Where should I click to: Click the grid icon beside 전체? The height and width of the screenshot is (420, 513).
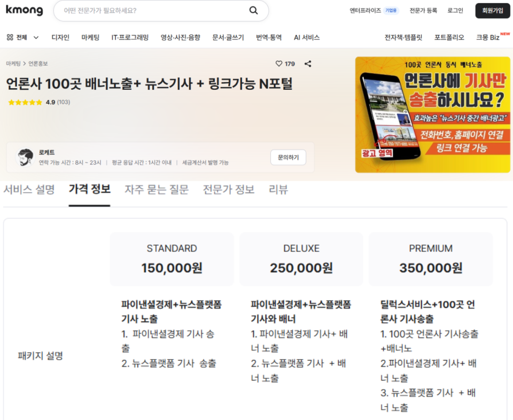pos(9,38)
